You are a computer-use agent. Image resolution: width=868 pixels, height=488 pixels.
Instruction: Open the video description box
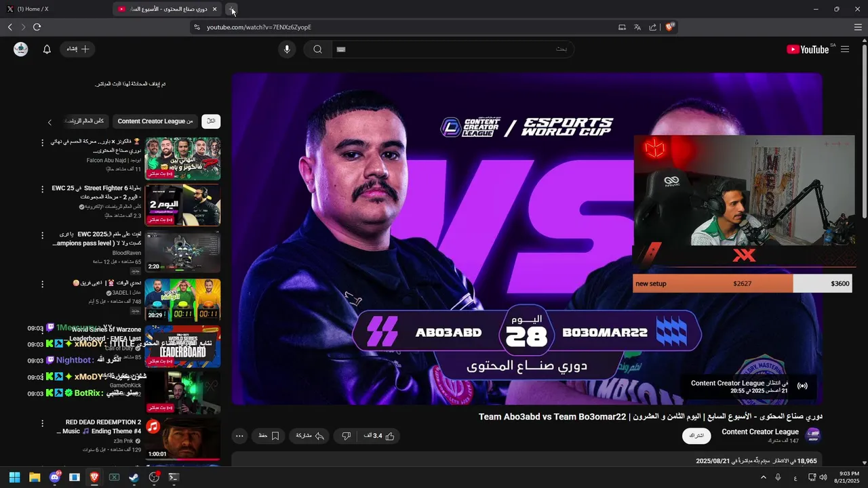(x=527, y=460)
